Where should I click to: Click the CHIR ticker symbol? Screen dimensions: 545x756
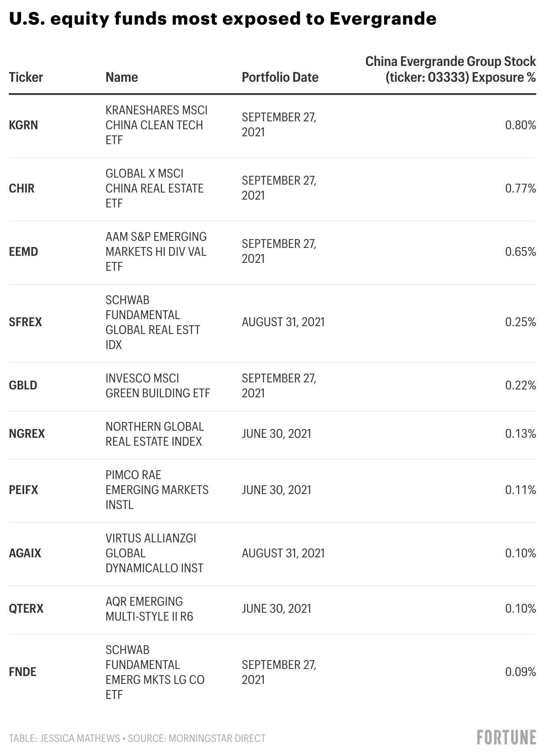22,189
